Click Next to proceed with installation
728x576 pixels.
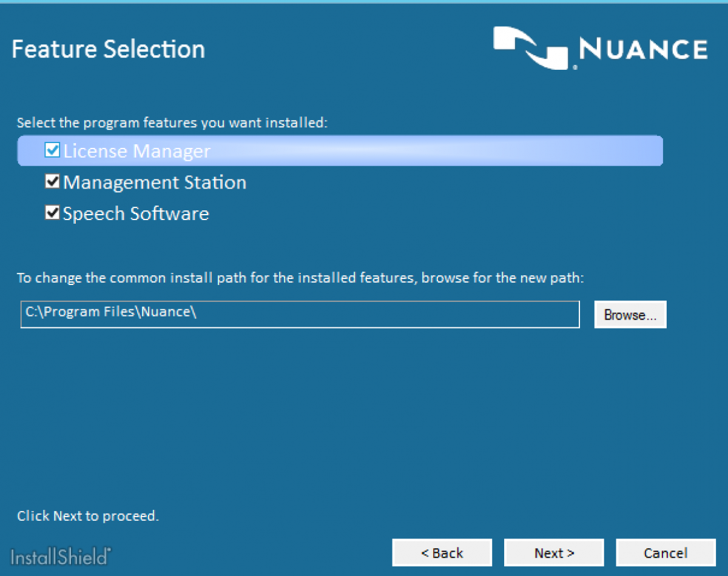[553, 552]
